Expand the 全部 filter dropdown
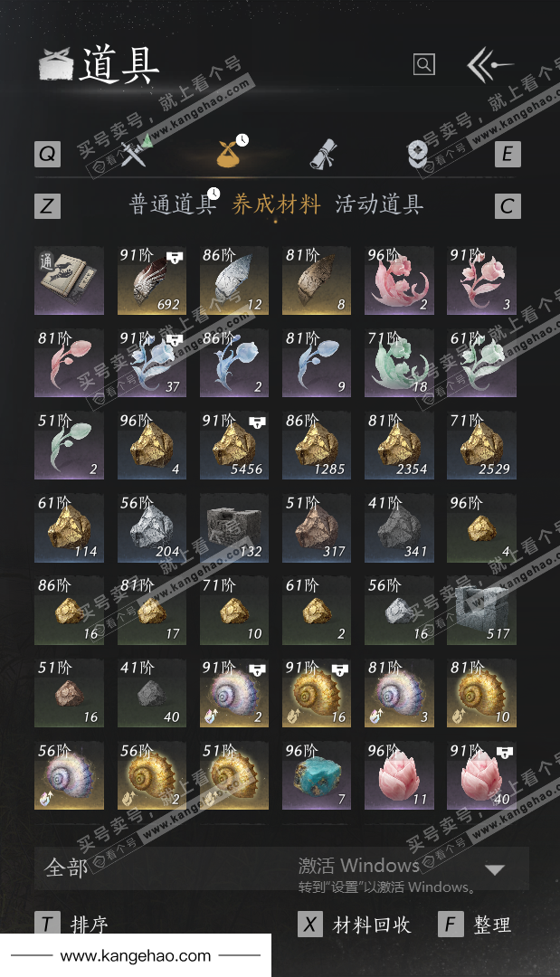Image resolution: width=560 pixels, height=977 pixels. (x=281, y=868)
